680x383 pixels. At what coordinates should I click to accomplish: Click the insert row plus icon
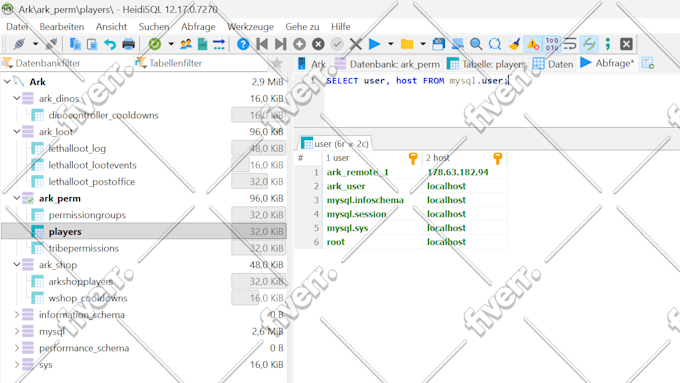tap(299, 44)
